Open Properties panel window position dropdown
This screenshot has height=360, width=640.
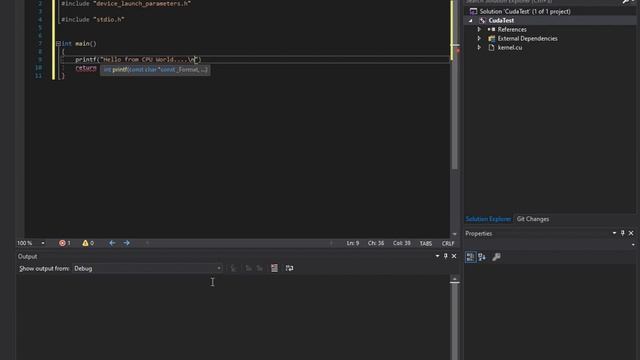614,233
